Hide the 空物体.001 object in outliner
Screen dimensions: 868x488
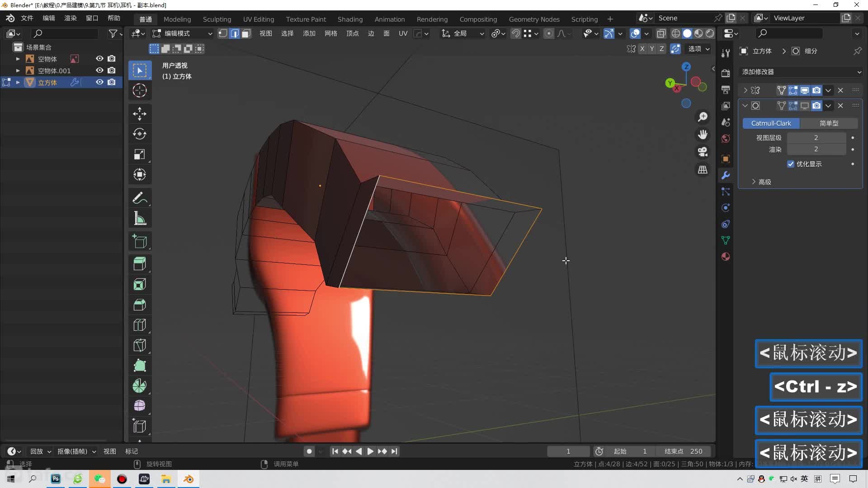99,70
